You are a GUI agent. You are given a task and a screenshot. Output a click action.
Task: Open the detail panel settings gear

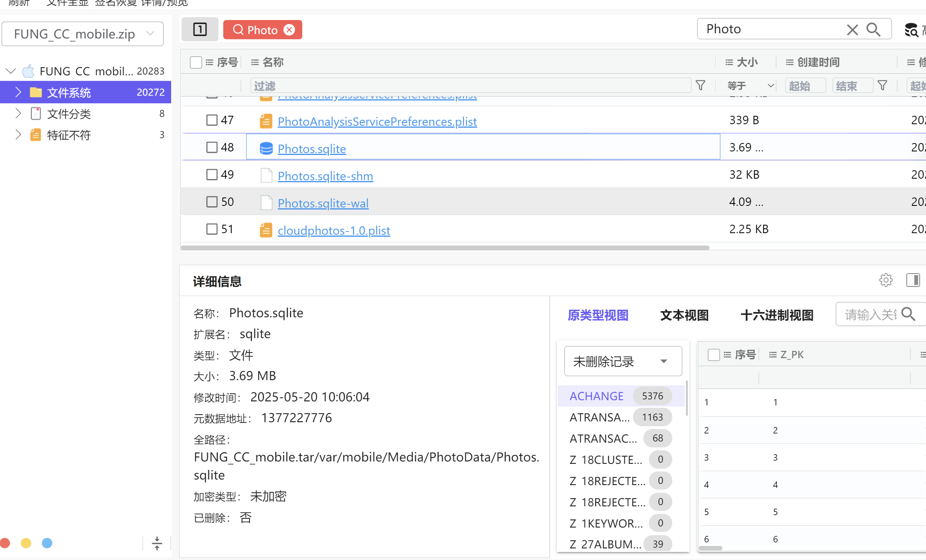[x=886, y=280]
